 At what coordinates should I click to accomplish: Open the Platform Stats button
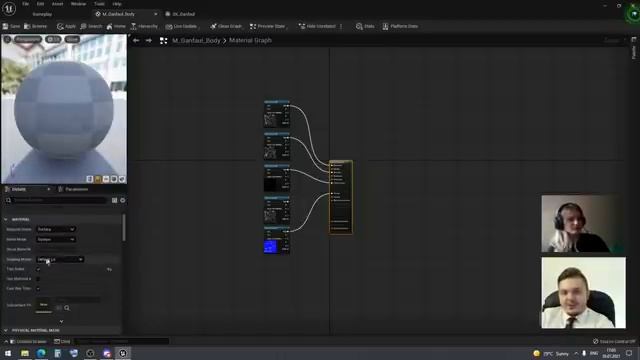(400, 26)
